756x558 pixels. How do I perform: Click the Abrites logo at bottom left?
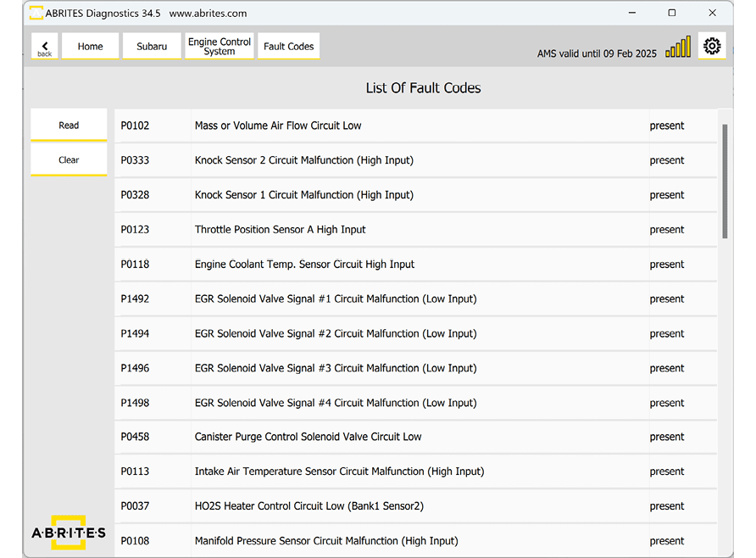pyautogui.click(x=69, y=533)
